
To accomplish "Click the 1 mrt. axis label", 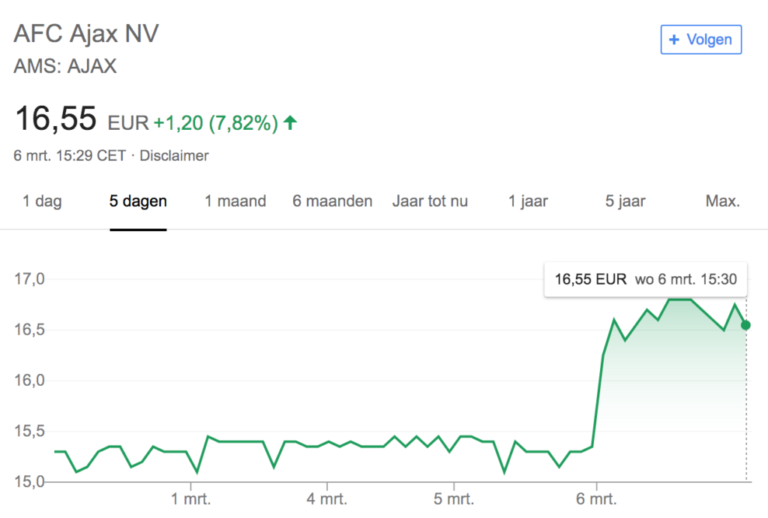I will click(189, 499).
